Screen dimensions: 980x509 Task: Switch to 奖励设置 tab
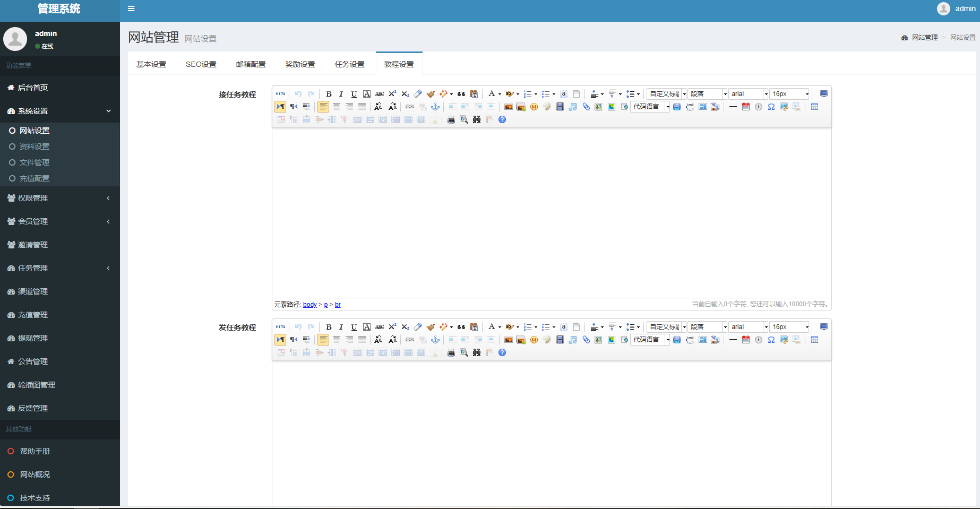click(x=300, y=64)
